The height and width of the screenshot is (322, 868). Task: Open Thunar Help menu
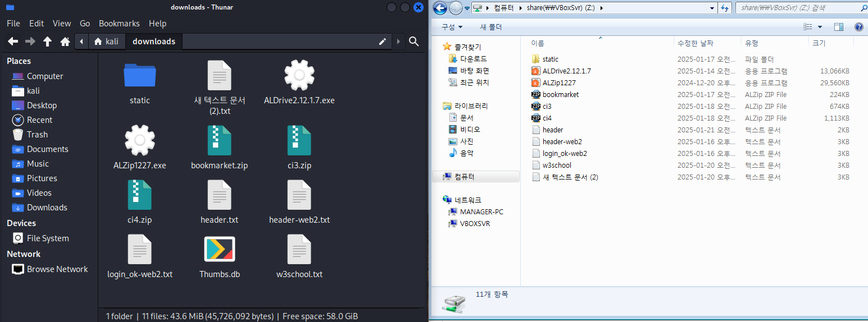coord(158,24)
